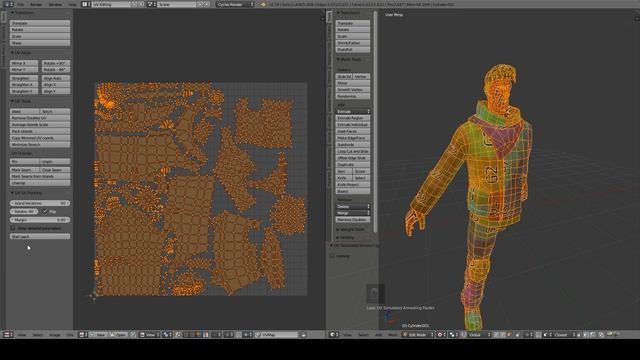Viewport: 640px width, 360px height.
Task: Click the screen layout browse icon
Action: tap(86, 4)
